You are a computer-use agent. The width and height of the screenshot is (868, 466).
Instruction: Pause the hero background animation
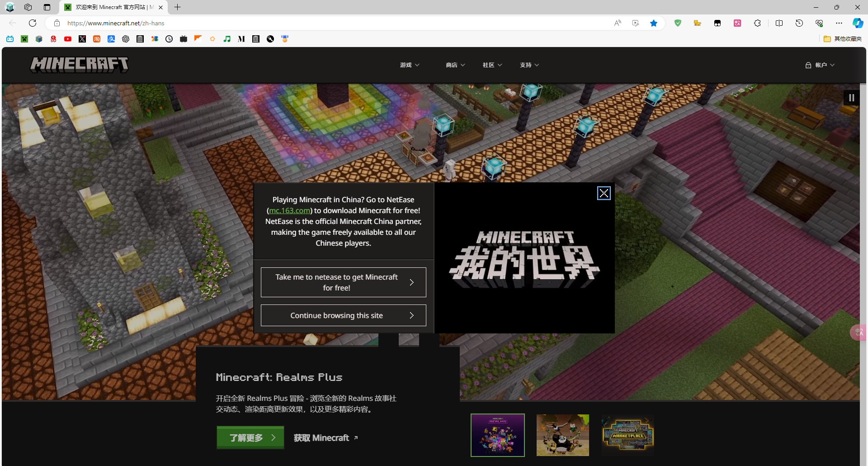[x=851, y=98]
